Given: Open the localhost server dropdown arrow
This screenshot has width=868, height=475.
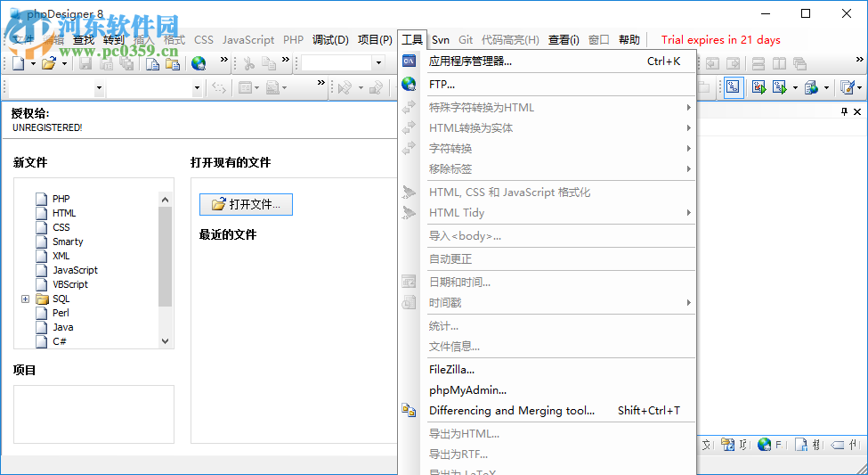Looking at the screenshot, I should point(826,87).
